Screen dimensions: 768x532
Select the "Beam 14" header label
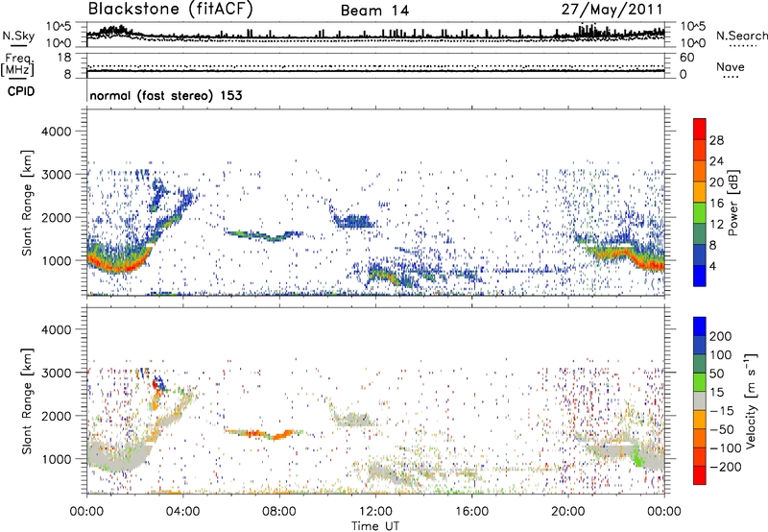tap(374, 11)
